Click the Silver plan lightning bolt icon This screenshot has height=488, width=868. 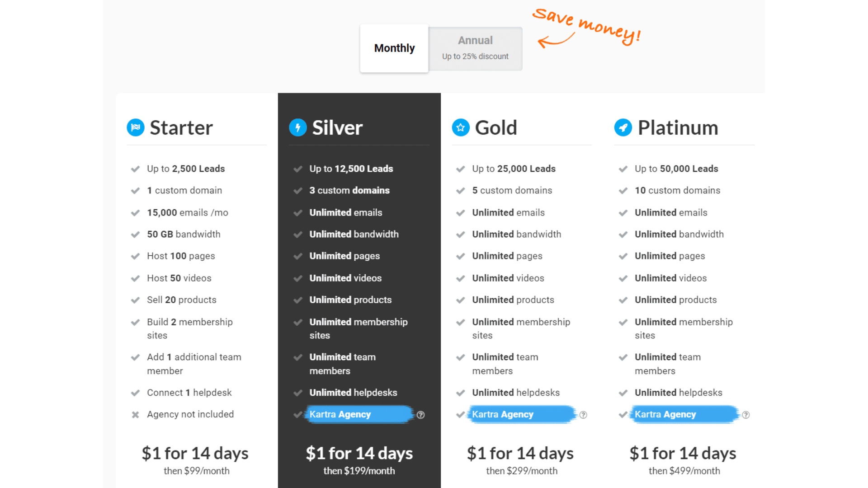297,127
